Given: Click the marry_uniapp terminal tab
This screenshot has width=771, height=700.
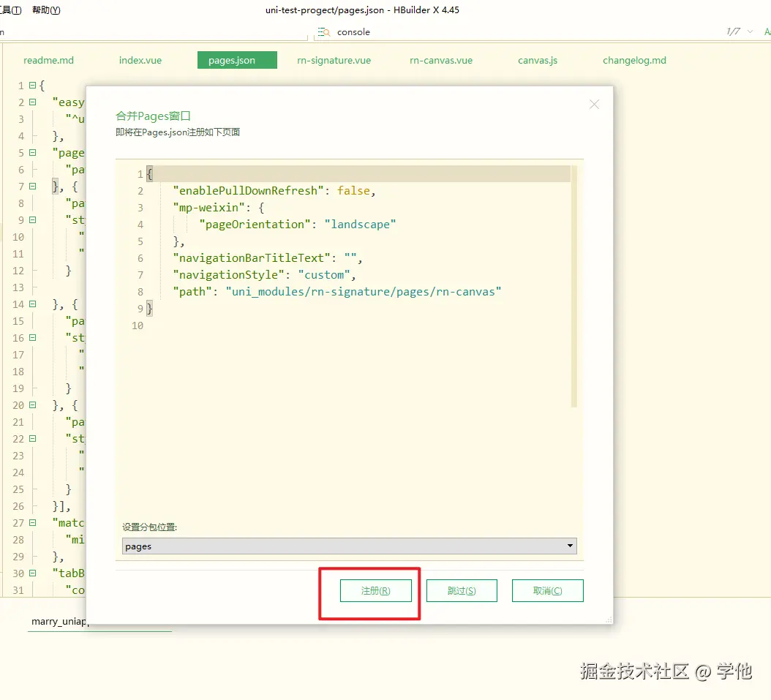Looking at the screenshot, I should click(59, 621).
